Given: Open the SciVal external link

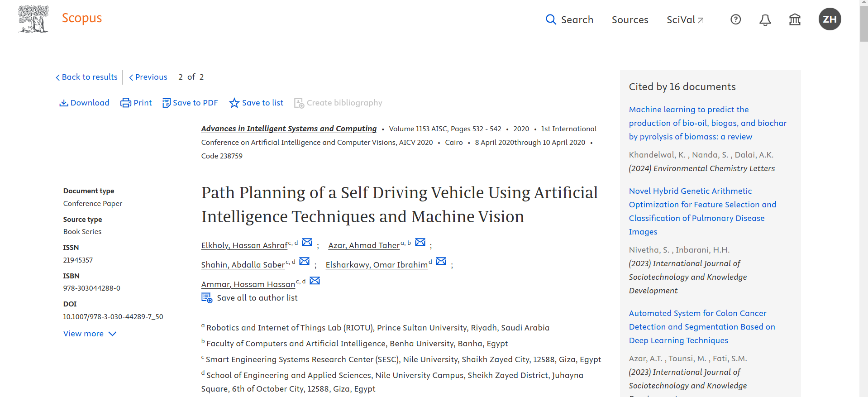Looking at the screenshot, I should tap(685, 20).
